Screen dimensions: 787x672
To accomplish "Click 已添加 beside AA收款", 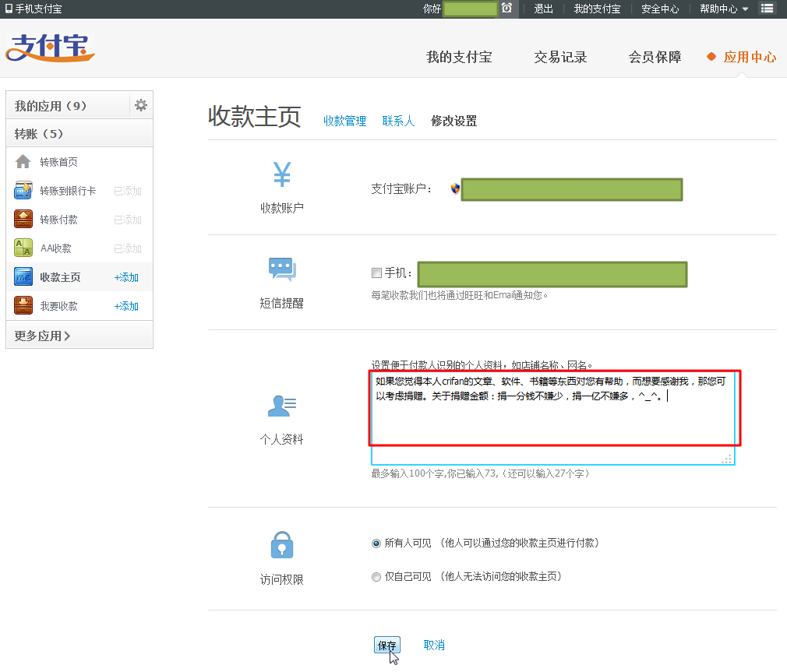I will (x=128, y=248).
